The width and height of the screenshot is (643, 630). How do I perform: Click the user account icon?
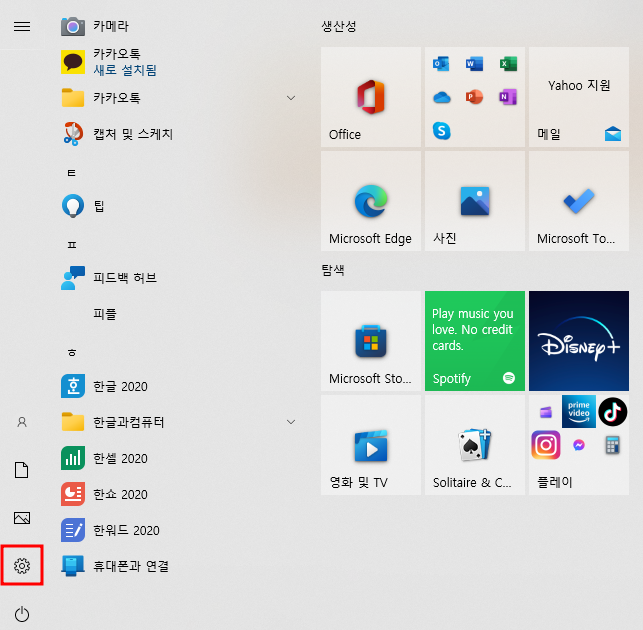point(22,422)
